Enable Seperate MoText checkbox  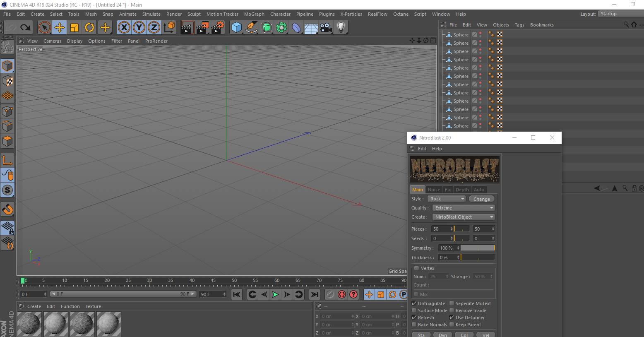coord(452,303)
